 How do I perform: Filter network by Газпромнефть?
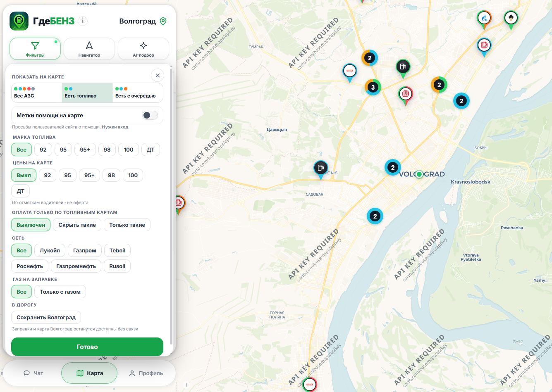pyautogui.click(x=76, y=266)
